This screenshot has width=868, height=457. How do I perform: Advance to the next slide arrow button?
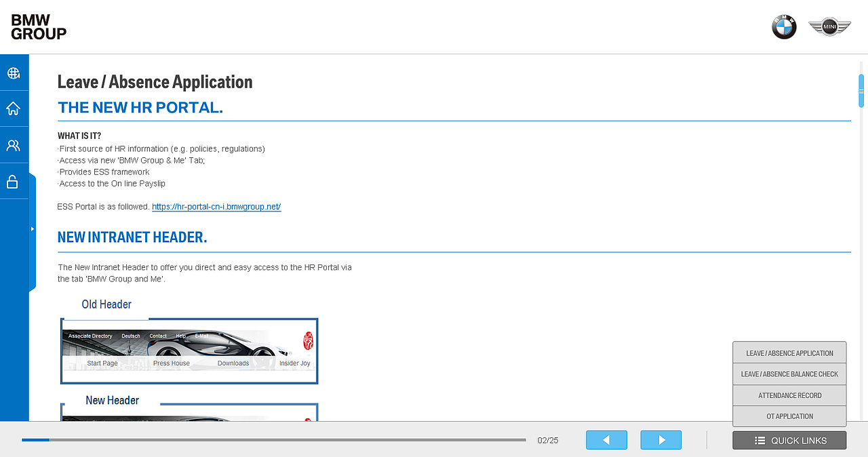coord(661,440)
